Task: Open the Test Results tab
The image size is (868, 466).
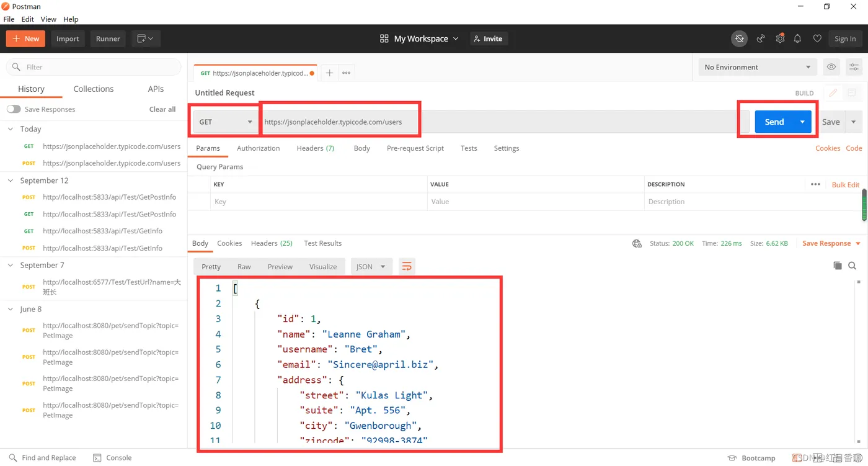Action: point(323,243)
